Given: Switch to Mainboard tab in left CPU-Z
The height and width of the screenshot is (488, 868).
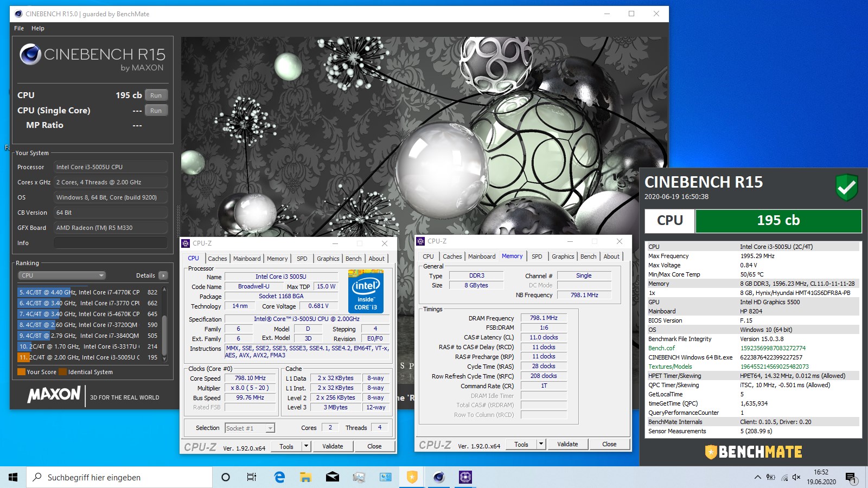Looking at the screenshot, I should pos(247,259).
